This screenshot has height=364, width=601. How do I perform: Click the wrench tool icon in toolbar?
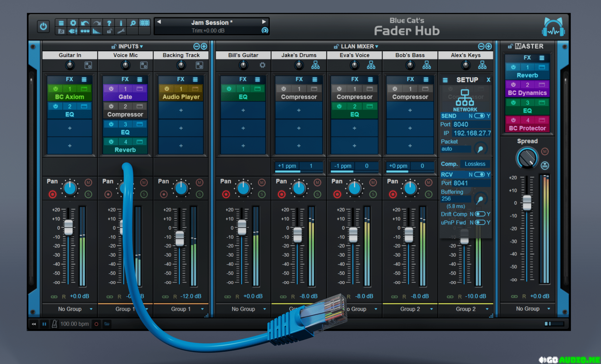point(121,31)
